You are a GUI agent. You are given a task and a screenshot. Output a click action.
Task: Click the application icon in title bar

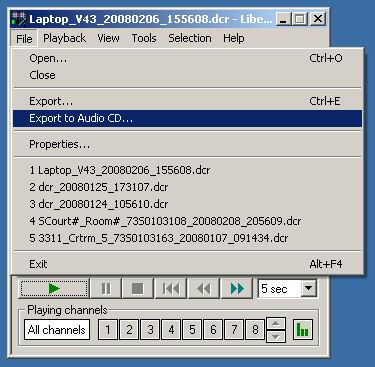(x=19, y=19)
